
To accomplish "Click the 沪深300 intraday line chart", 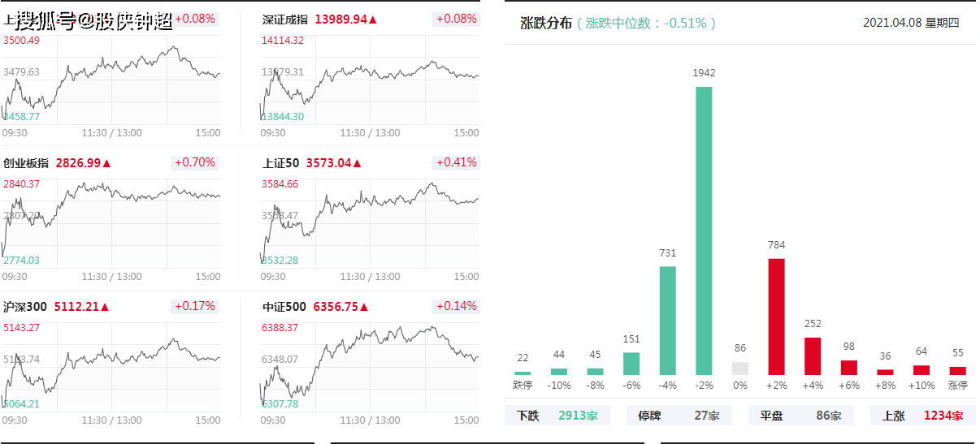I will click(x=111, y=369).
